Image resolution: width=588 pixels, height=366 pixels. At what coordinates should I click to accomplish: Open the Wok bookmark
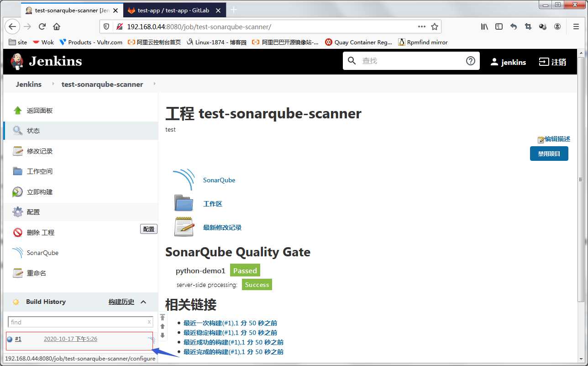[x=43, y=42]
